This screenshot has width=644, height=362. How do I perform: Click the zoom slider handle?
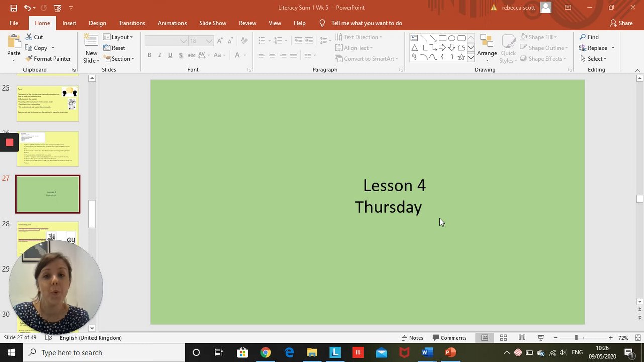pos(576,338)
